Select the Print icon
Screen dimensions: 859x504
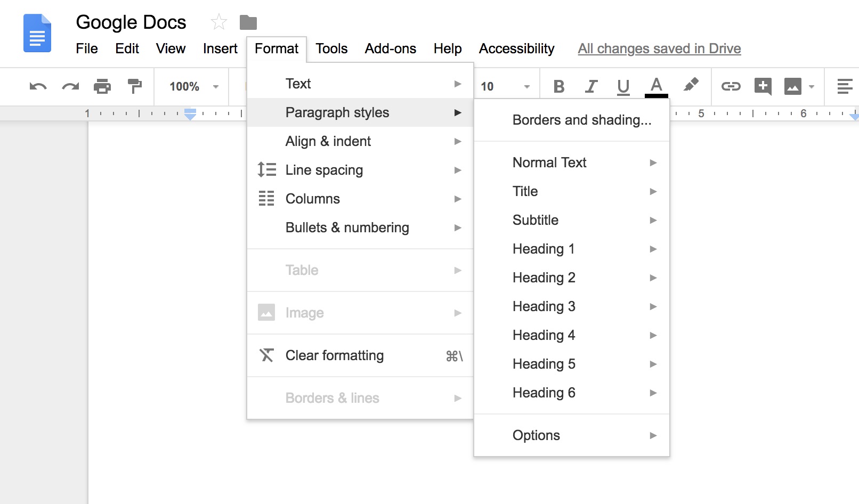[102, 86]
